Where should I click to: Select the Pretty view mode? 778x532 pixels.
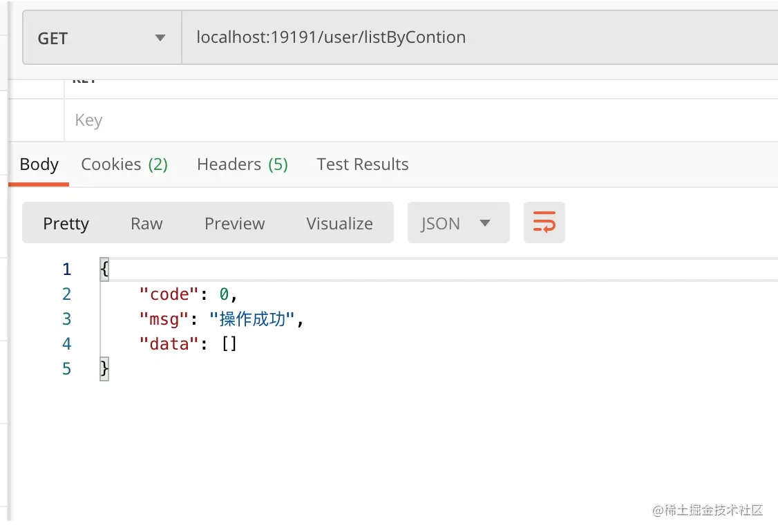tap(66, 223)
